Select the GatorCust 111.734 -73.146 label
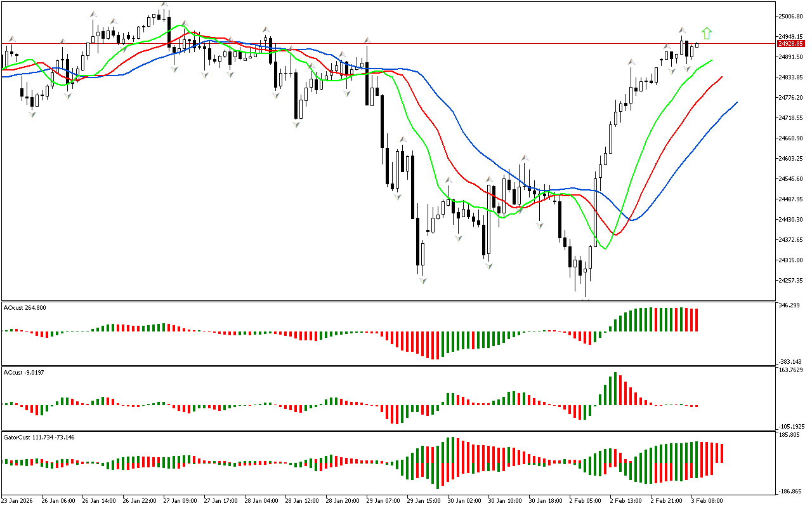812x508 pixels. click(39, 438)
